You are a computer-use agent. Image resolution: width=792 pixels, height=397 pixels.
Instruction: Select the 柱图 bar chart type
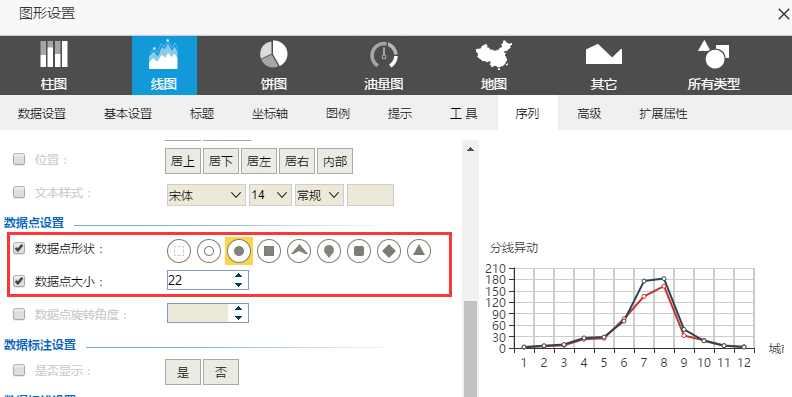(x=54, y=66)
